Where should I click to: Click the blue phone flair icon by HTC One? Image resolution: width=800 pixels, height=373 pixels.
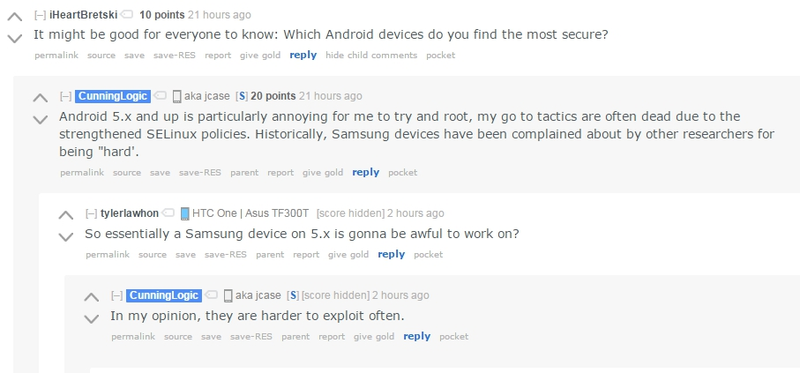[x=185, y=213]
